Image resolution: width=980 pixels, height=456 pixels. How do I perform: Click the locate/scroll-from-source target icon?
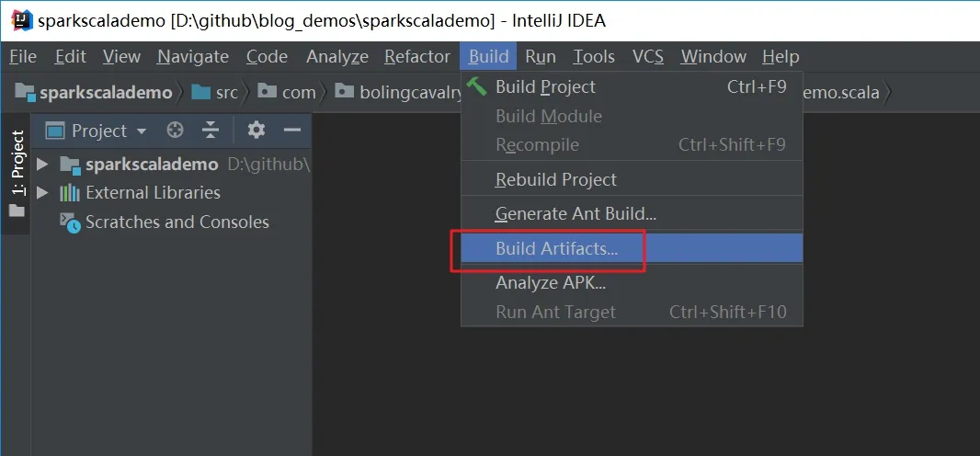[x=175, y=131]
